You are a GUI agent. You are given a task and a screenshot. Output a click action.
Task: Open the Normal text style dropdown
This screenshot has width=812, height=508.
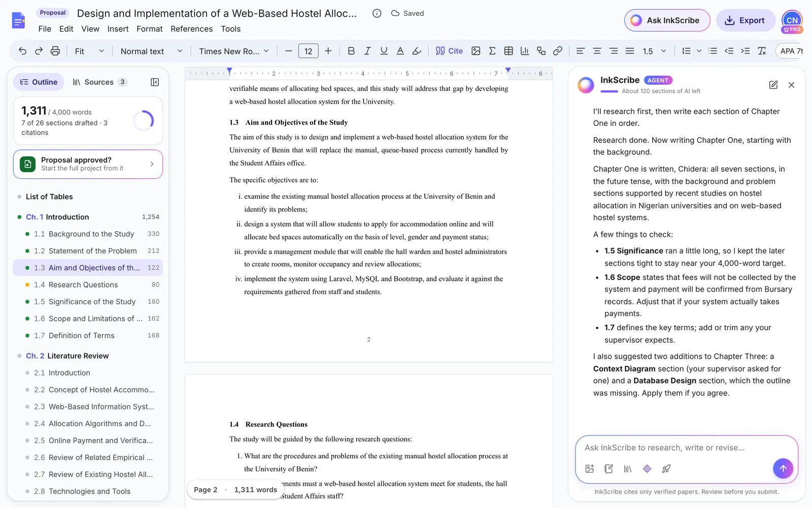151,51
